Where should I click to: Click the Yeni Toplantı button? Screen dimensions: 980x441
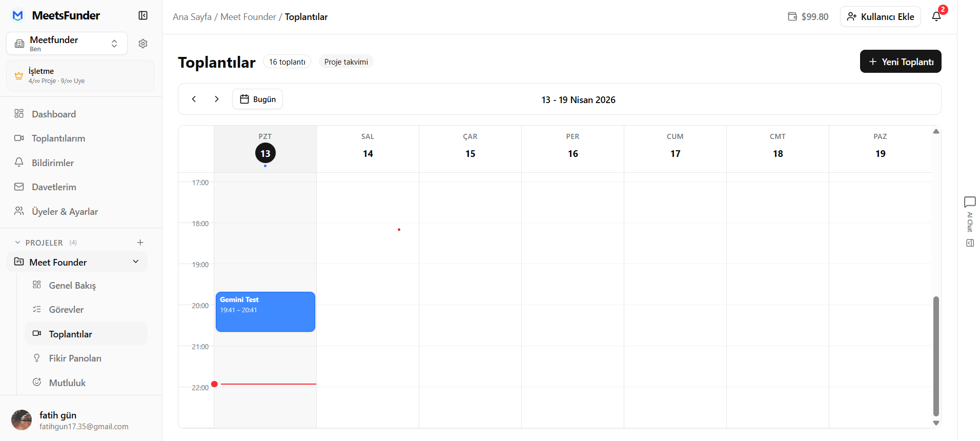point(900,62)
